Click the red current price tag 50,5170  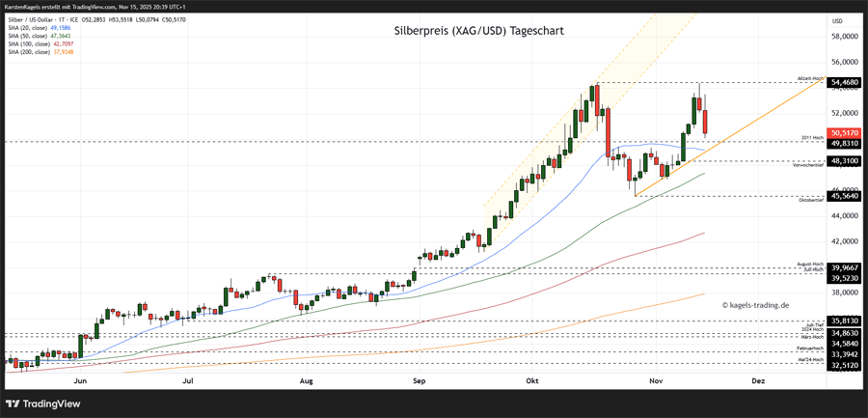tap(844, 132)
